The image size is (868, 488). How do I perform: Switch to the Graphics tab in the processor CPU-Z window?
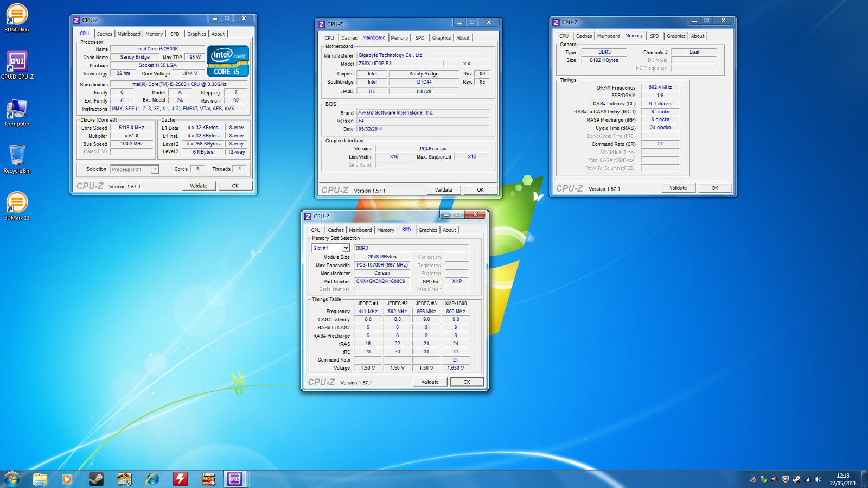[x=196, y=34]
